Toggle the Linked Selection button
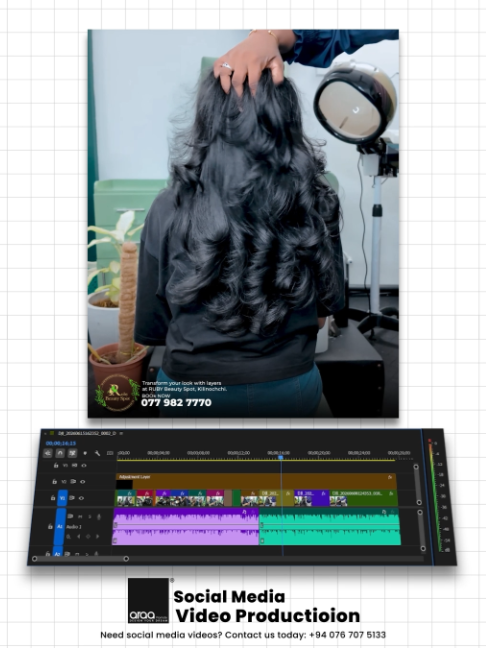This screenshot has width=486, height=648. point(72,453)
